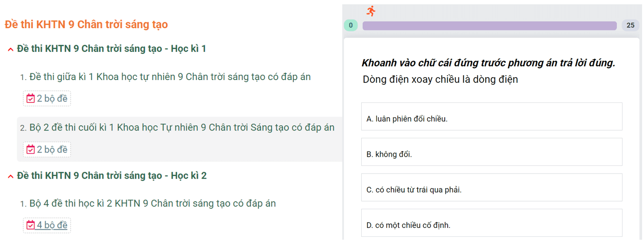Collapse the Học kì 2 section chevron
This screenshot has width=644, height=244.
click(x=10, y=176)
